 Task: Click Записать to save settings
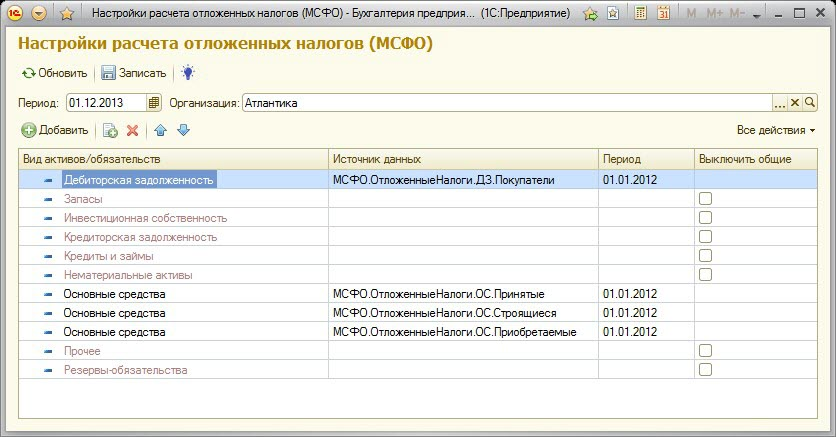pos(134,73)
